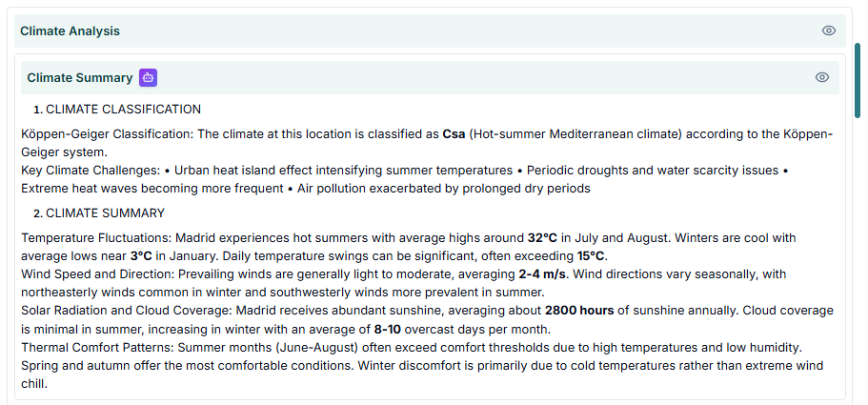This screenshot has height=405, width=868.
Task: Click the bold 2800 hours sunshine figure
Action: click(580, 311)
